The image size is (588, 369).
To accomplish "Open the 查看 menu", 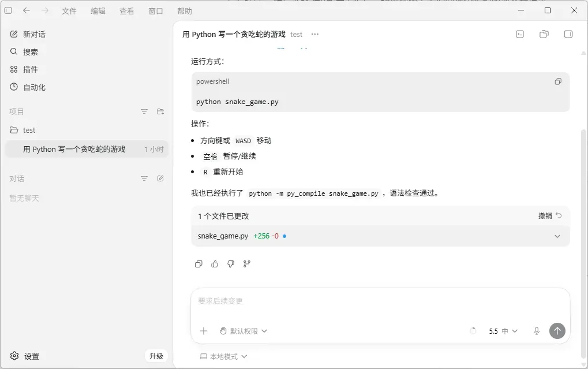I will [x=127, y=11].
